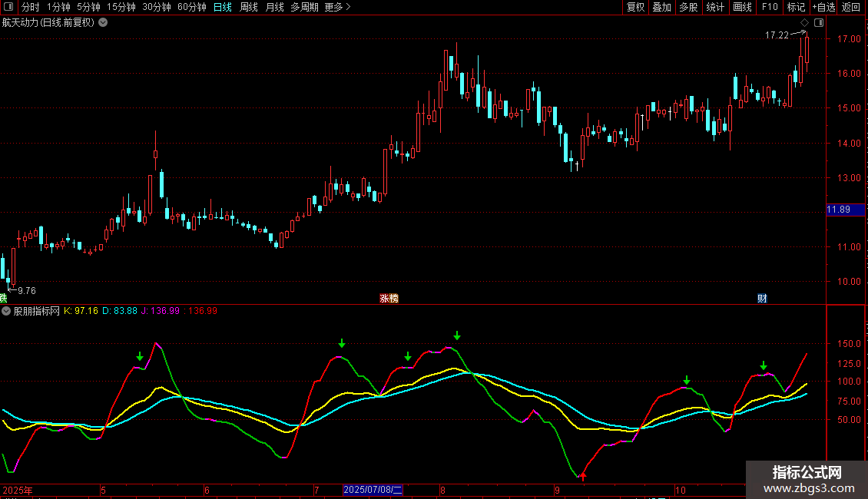Click the 复权 button
This screenshot has height=499, width=868.
[635, 8]
